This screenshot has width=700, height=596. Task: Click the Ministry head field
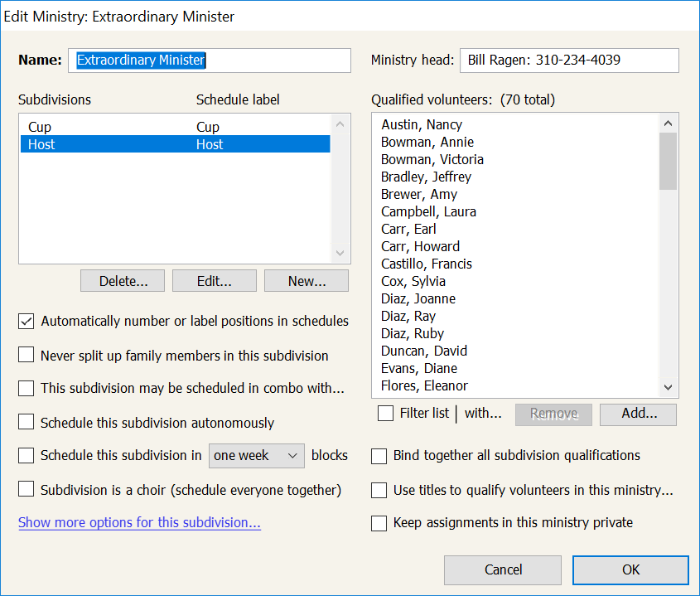[x=568, y=61]
